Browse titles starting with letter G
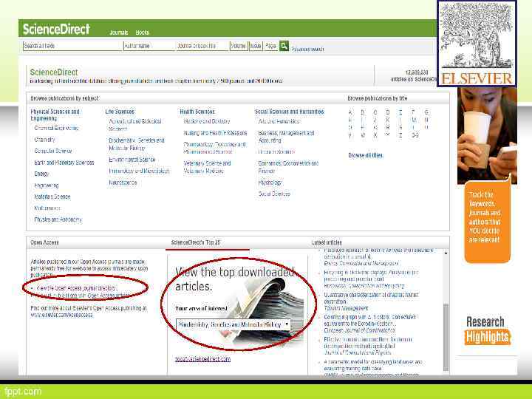The width and height of the screenshot is (532, 399). click(426, 112)
